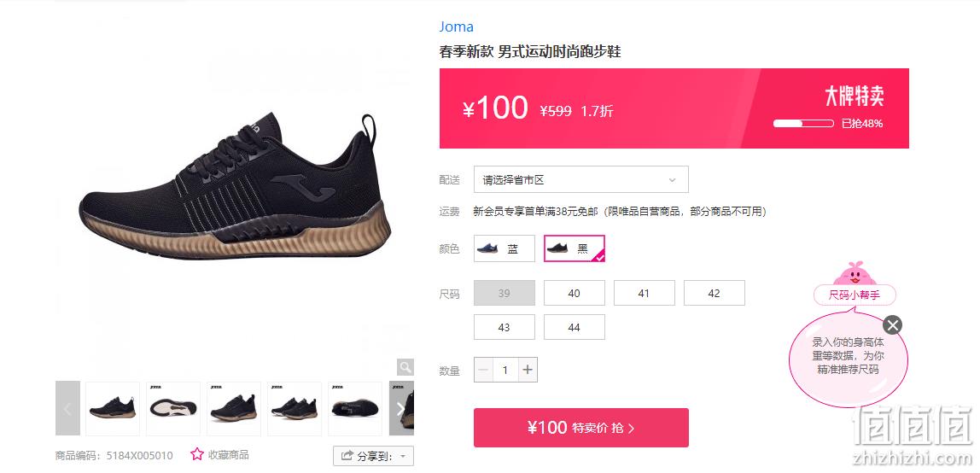Open the 请选择省市区 delivery region dropdown
Image resolution: width=980 pixels, height=473 pixels.
click(581, 180)
